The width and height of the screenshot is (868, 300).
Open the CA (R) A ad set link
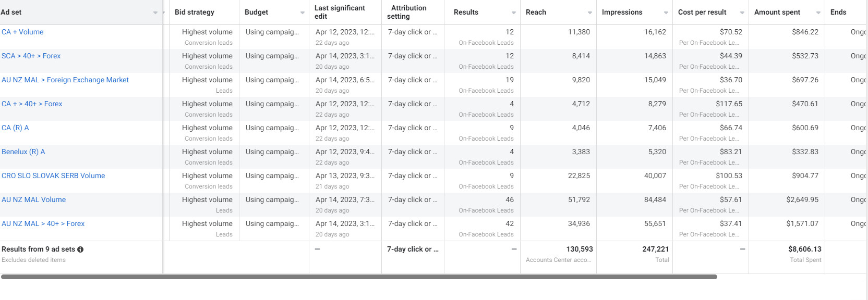[15, 128]
